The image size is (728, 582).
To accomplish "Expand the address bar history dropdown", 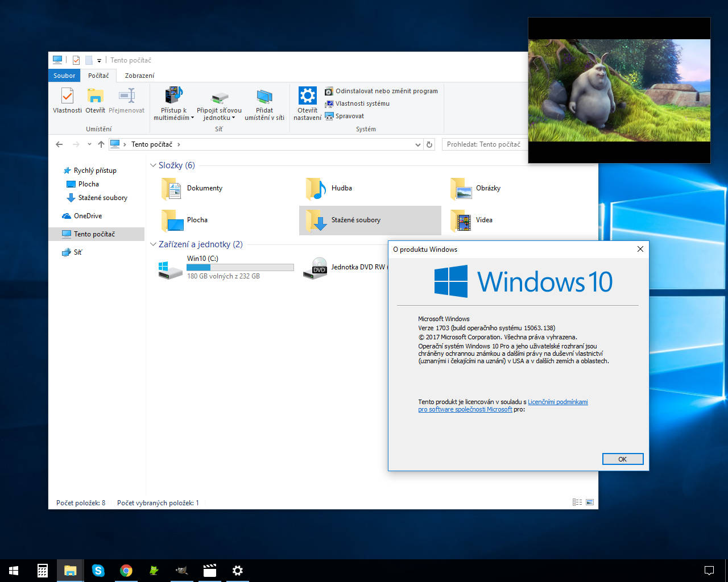I will point(418,144).
